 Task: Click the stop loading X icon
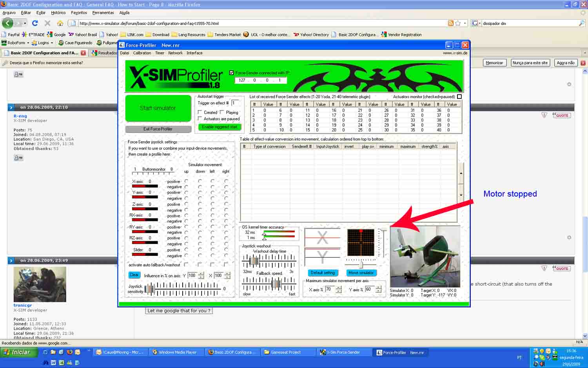(x=47, y=23)
